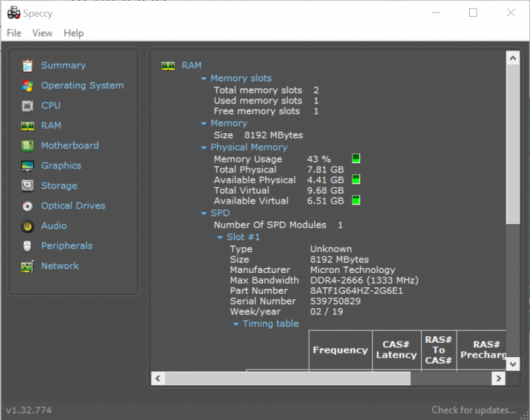Click the vertical scrollbar up arrow
The width and height of the screenshot is (530, 420).
(x=513, y=58)
